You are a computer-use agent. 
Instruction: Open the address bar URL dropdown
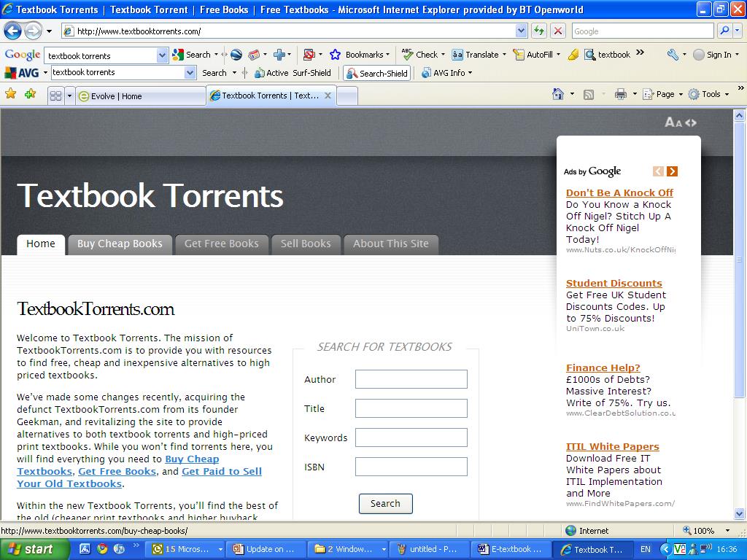pos(521,31)
